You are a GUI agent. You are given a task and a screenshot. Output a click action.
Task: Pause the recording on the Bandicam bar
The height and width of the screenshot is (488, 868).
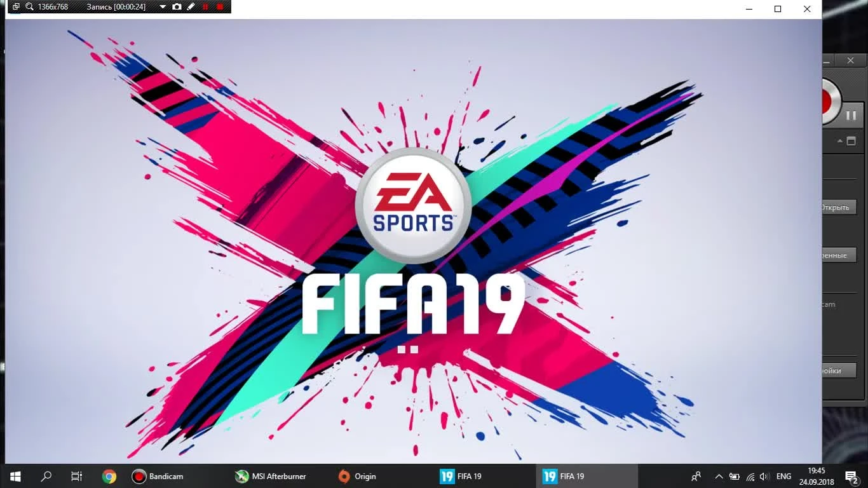(x=205, y=6)
